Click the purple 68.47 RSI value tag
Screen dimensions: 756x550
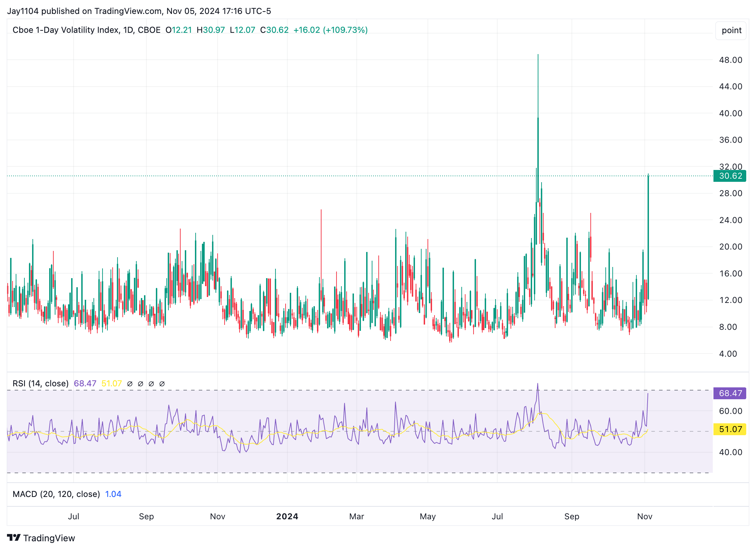click(729, 393)
